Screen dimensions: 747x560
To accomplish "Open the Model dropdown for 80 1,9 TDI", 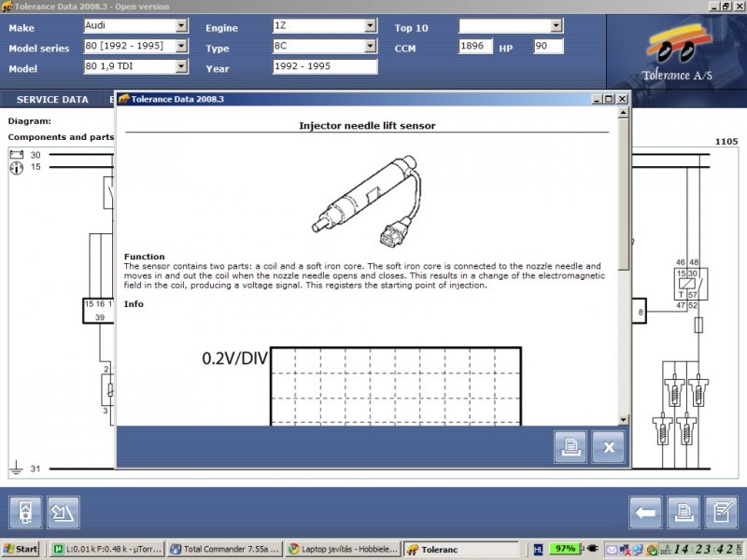I will tap(181, 66).
